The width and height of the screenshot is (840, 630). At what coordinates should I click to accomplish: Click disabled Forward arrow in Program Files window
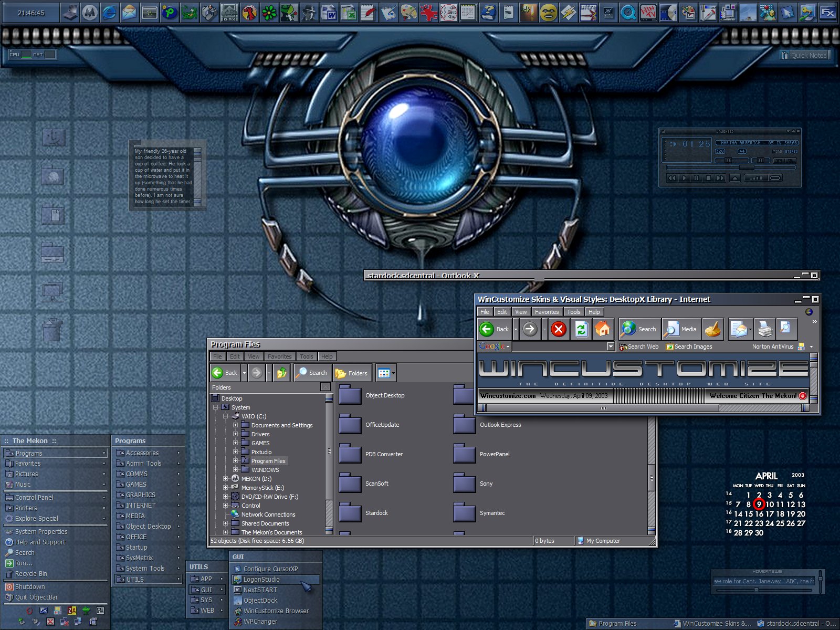point(256,373)
